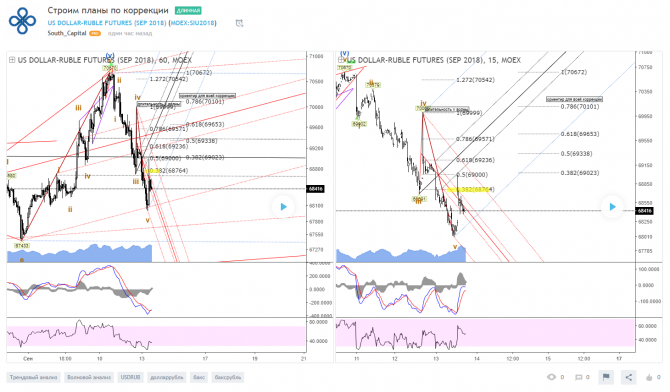Click the share icon
The image size is (670, 392).
click(x=629, y=377)
